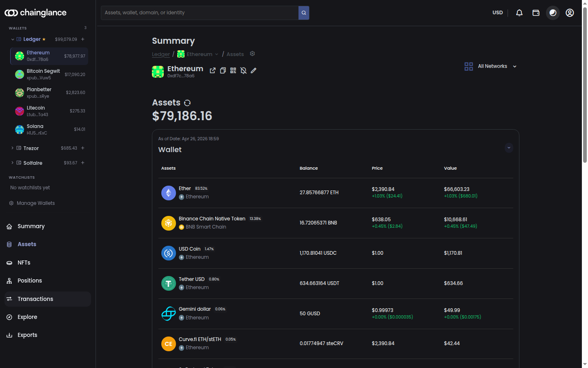Image resolution: width=588 pixels, height=368 pixels.
Task: Click the Ether token icon
Action: point(169,193)
